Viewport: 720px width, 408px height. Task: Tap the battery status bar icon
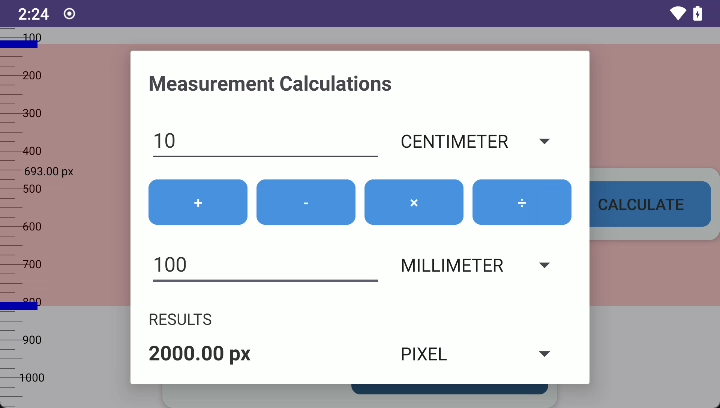point(698,13)
